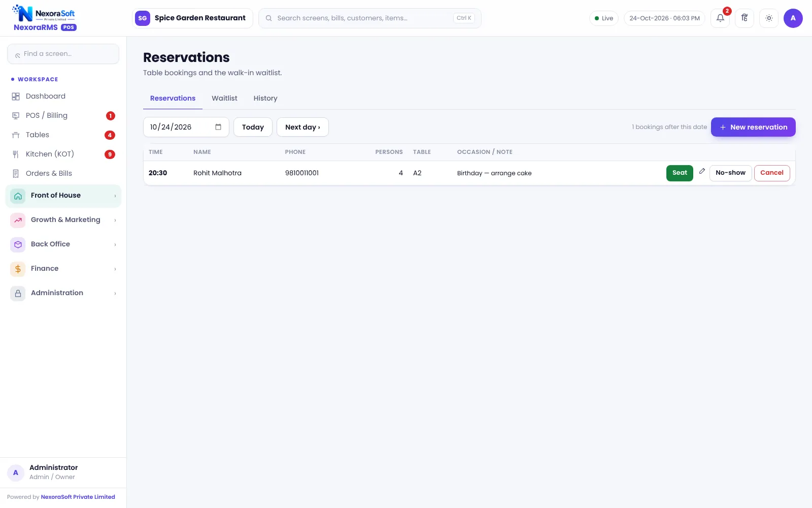Viewport: 812px width, 508px height.
Task: Click the Live status indicator
Action: 604,18
